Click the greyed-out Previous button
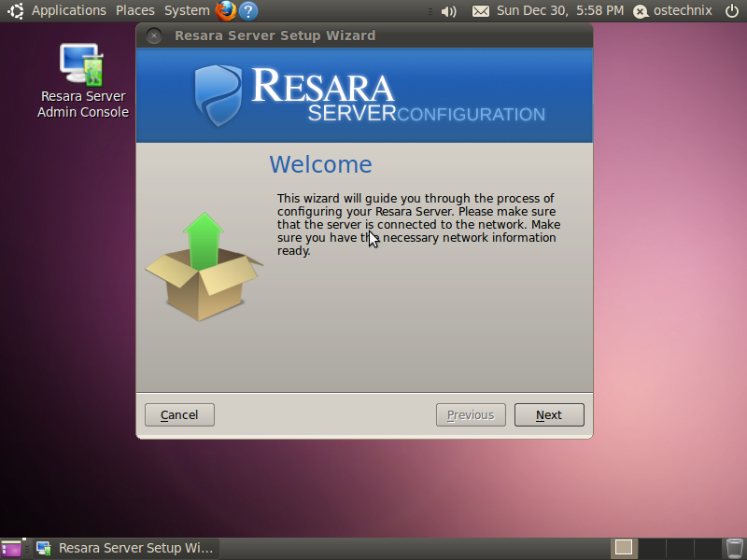Screen dimensions: 747x560 pyautogui.click(x=471, y=414)
